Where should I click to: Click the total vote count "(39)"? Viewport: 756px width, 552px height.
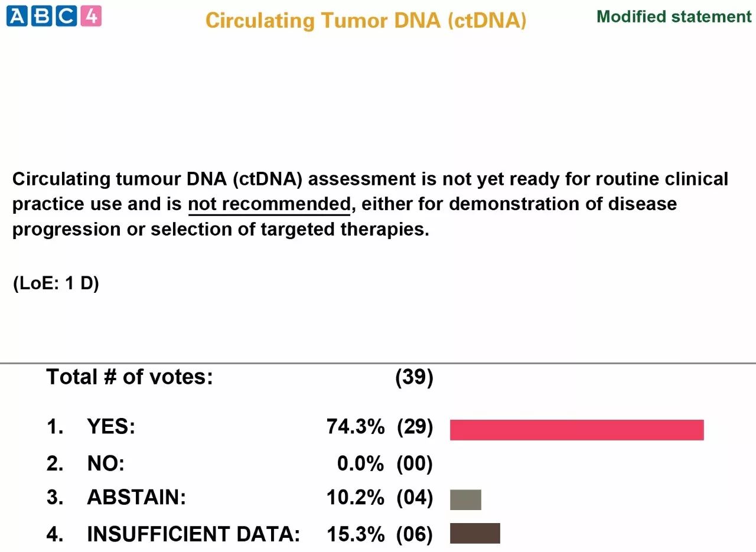pyautogui.click(x=414, y=377)
